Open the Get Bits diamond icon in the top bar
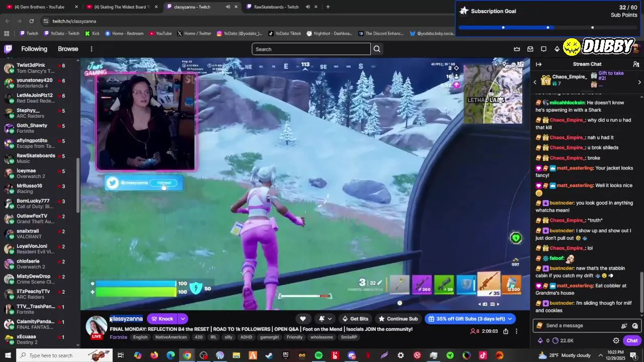Image resolution: width=644 pixels, height=362 pixels. [x=556, y=49]
